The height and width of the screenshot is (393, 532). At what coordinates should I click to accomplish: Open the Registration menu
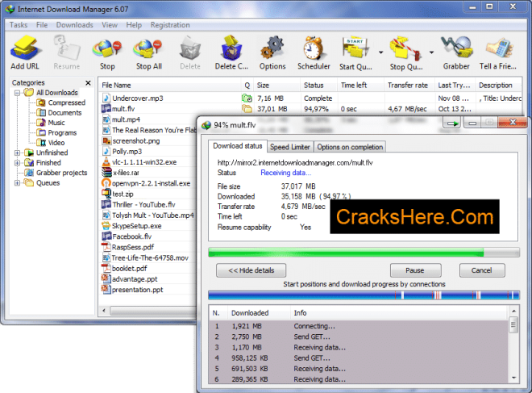[x=170, y=25]
